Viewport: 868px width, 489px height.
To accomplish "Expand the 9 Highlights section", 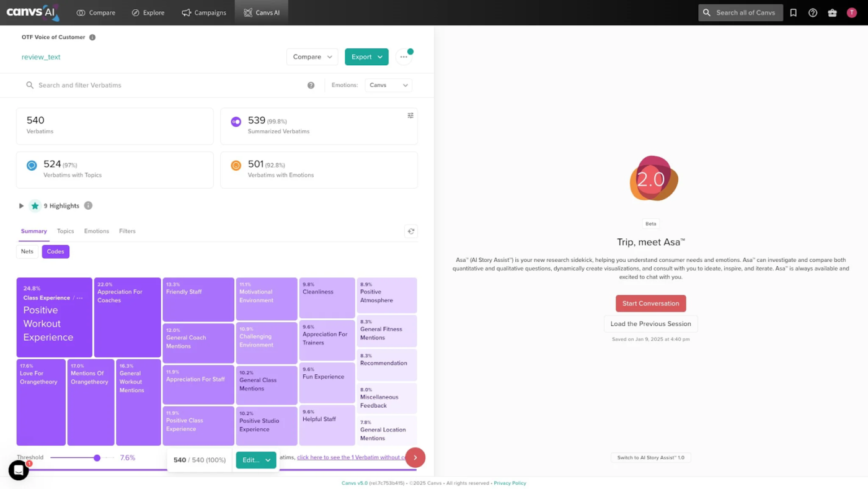I will [21, 206].
